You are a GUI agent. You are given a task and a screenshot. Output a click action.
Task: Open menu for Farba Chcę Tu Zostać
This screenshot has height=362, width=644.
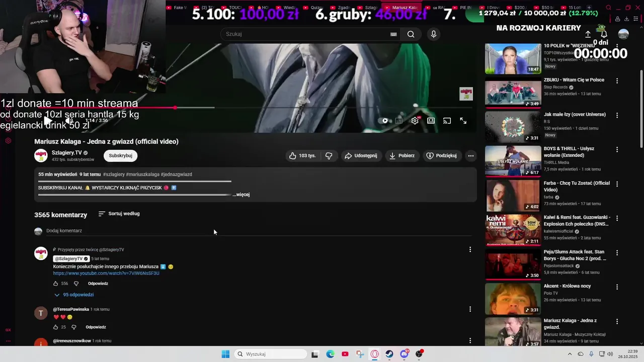pyautogui.click(x=617, y=184)
